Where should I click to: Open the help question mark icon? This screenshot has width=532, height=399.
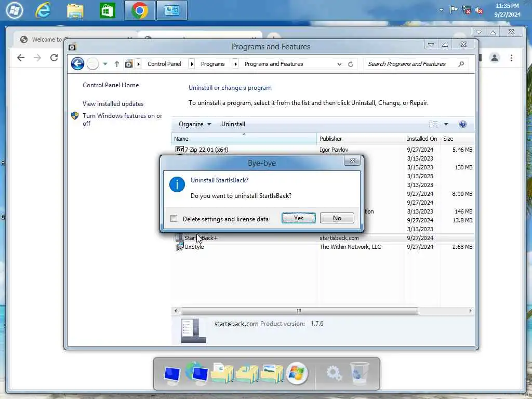(462, 124)
